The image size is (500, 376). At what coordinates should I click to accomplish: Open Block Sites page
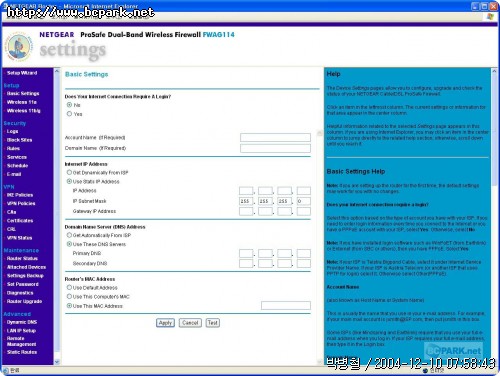[19, 140]
